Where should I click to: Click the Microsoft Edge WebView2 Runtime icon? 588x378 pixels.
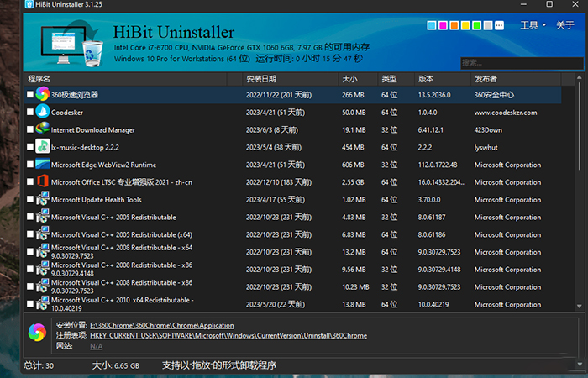pos(42,164)
